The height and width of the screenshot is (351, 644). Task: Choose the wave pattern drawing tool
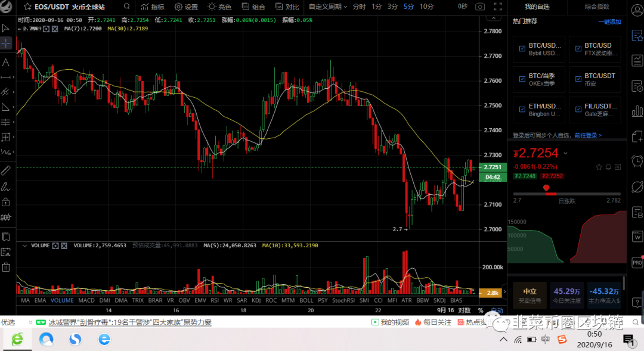click(x=6, y=153)
